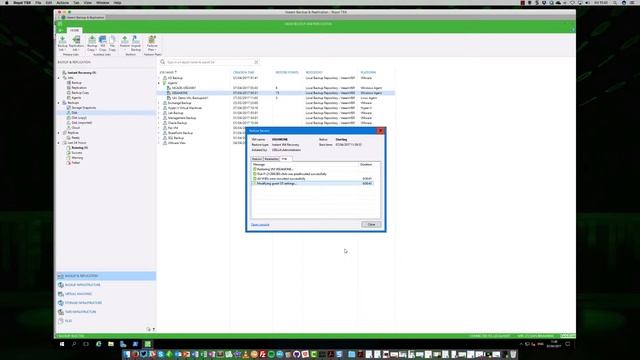Expand the Lab Backup row
This screenshot has height=360, width=640.
tap(159, 113)
